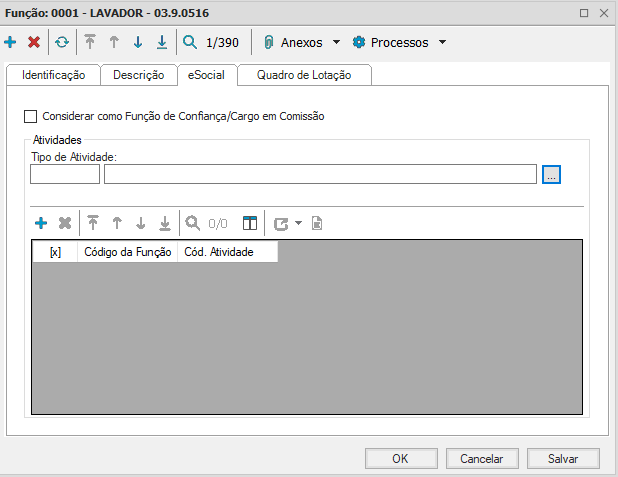
Task: Add new activity row in grid toolbar
Action: coord(41,223)
